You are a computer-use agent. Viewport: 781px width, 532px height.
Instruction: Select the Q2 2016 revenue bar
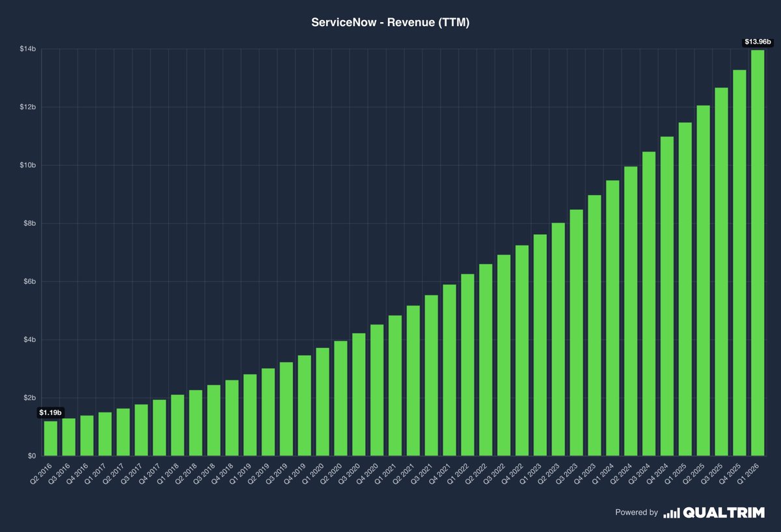[x=50, y=438]
